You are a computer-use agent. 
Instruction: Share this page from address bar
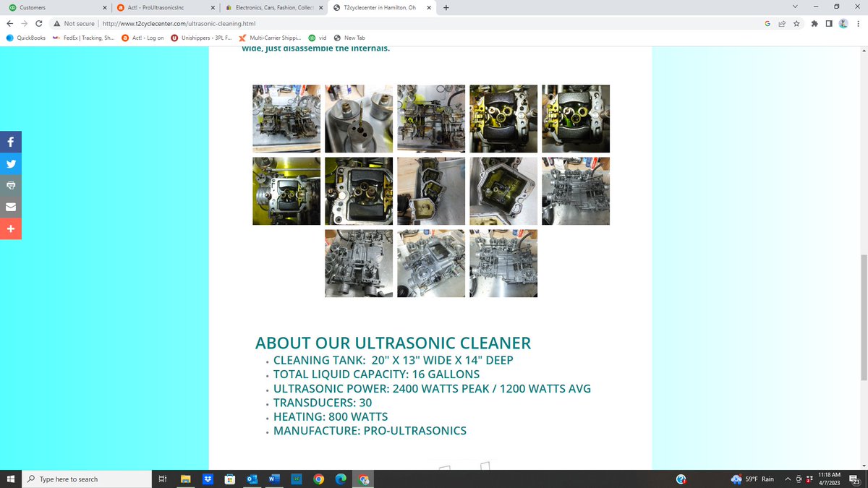[x=782, y=23]
